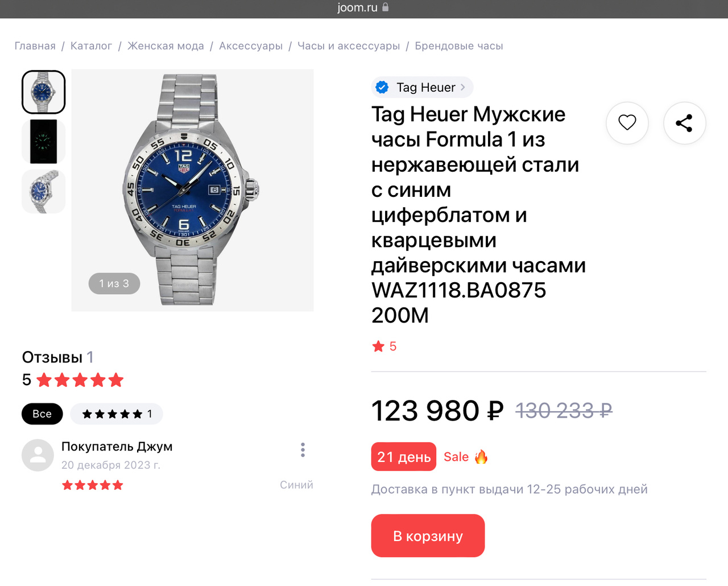Image resolution: width=728 pixels, height=586 pixels.
Task: Add watch to favorites with heart icon
Action: coord(627,122)
